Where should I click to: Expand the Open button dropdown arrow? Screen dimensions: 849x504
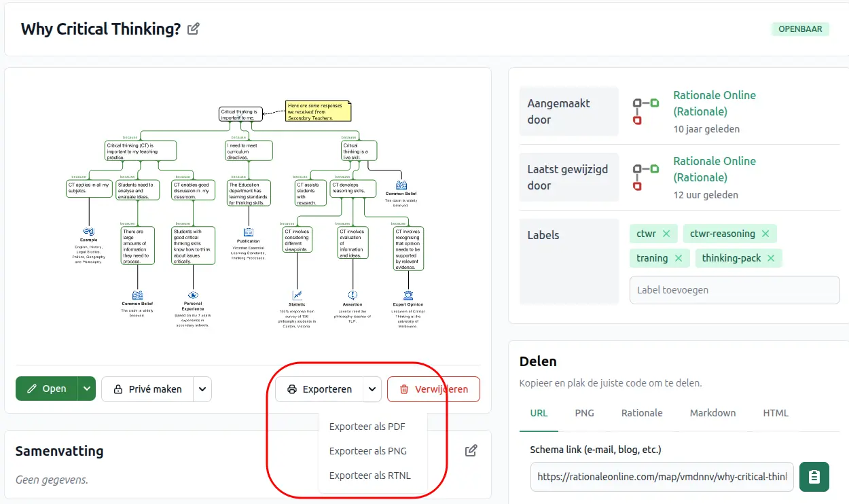coord(86,389)
